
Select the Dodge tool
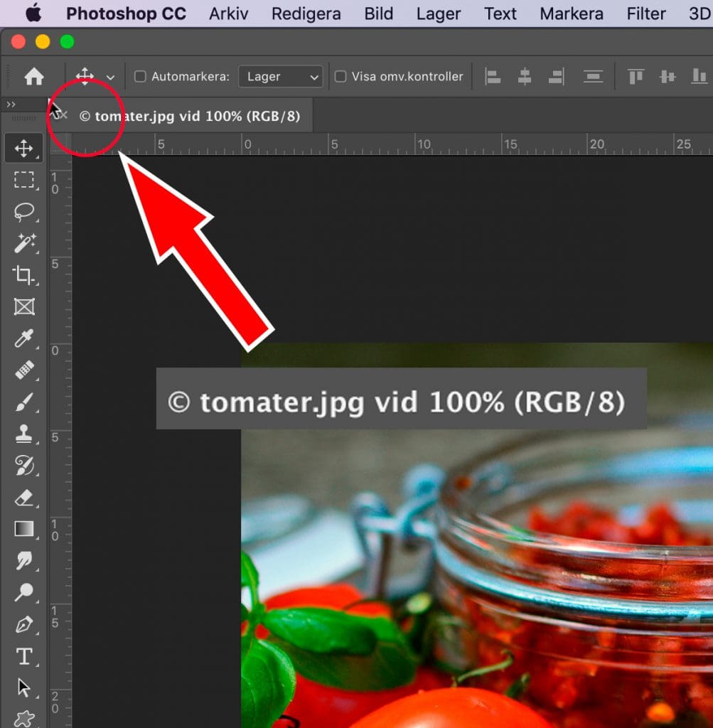click(x=23, y=592)
